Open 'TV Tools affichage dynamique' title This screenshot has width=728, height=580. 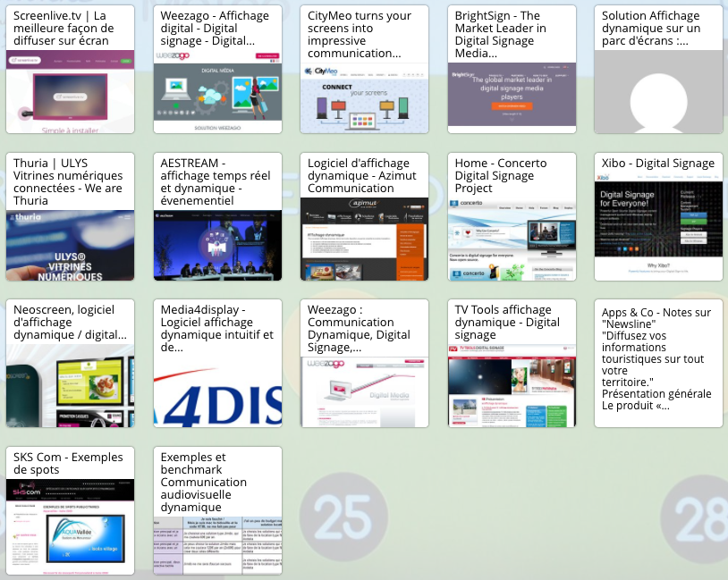(x=507, y=323)
